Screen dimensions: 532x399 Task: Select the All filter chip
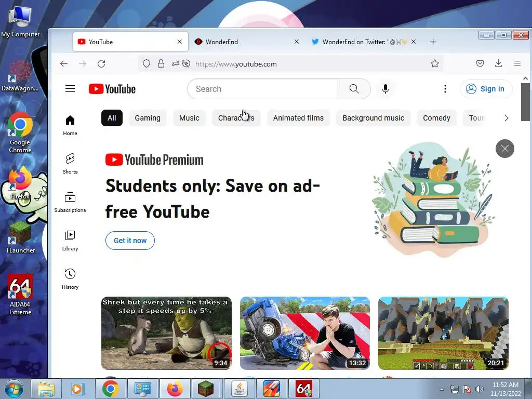[x=112, y=118]
